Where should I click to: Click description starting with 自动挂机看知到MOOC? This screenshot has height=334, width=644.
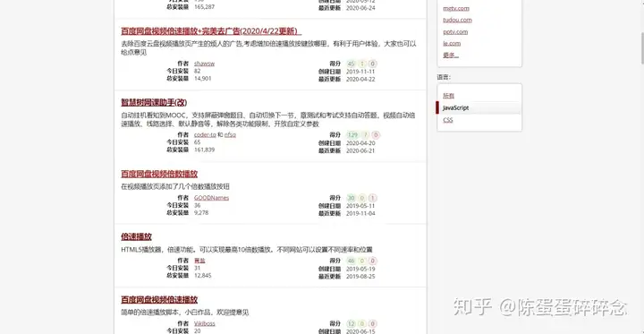point(267,119)
